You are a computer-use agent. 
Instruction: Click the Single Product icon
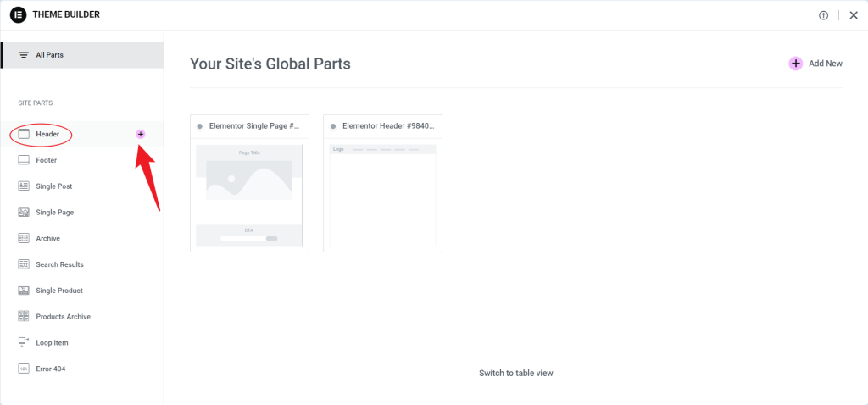(23, 290)
